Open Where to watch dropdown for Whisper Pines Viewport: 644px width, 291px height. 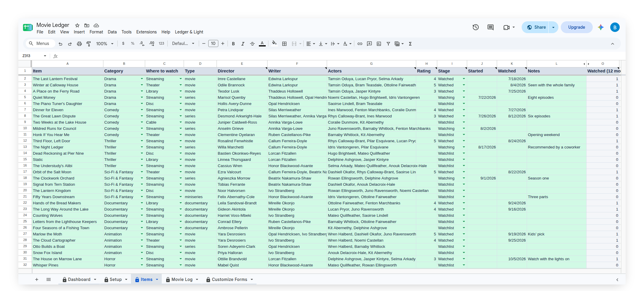pos(181,265)
